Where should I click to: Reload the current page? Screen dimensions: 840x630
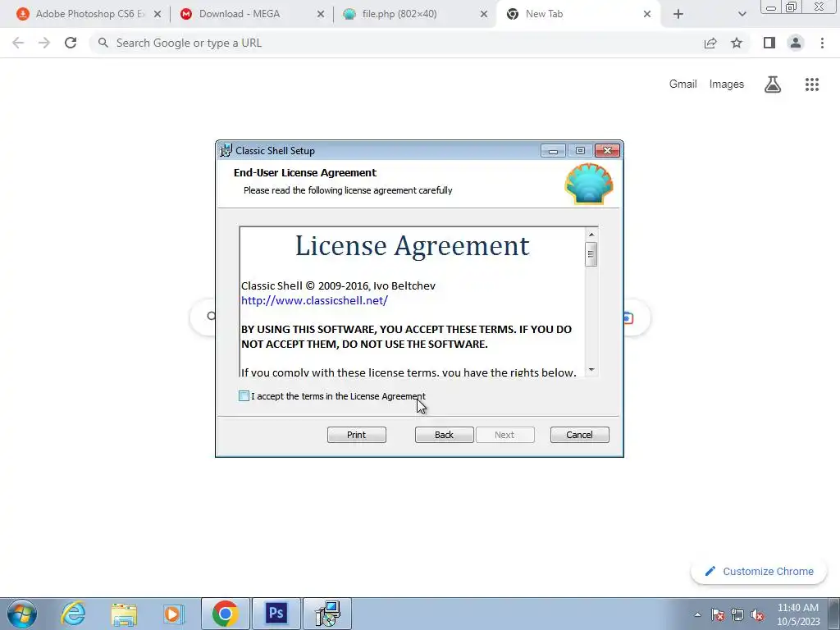coord(71,43)
